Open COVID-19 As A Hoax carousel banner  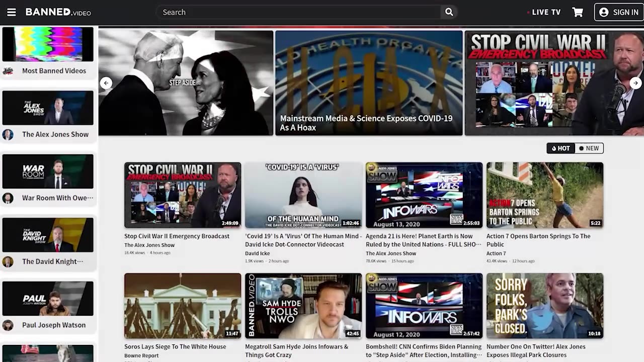(369, 83)
